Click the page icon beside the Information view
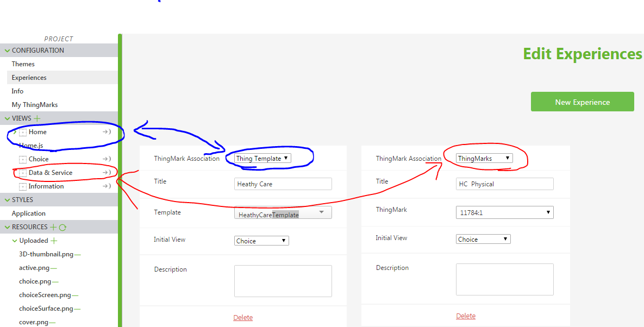 [x=23, y=186]
